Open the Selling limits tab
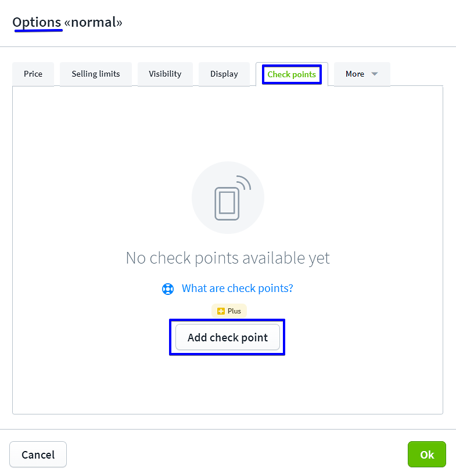Screen dimensions: 456x476 (x=96, y=74)
